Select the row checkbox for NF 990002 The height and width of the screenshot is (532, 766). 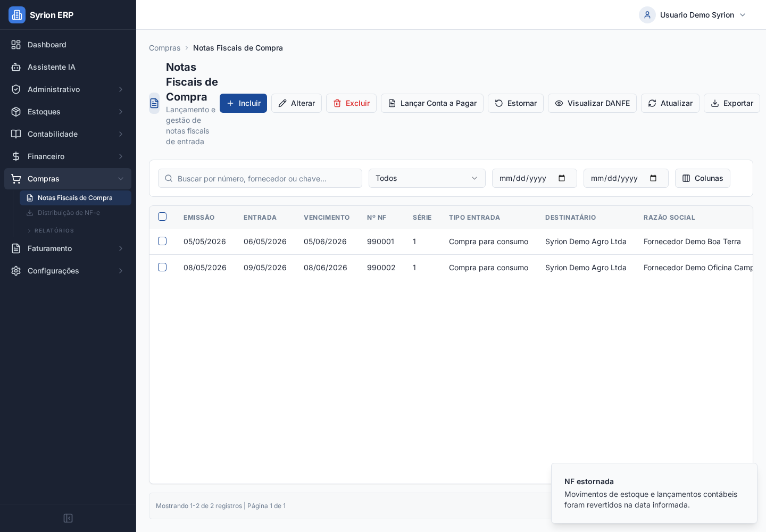[162, 267]
